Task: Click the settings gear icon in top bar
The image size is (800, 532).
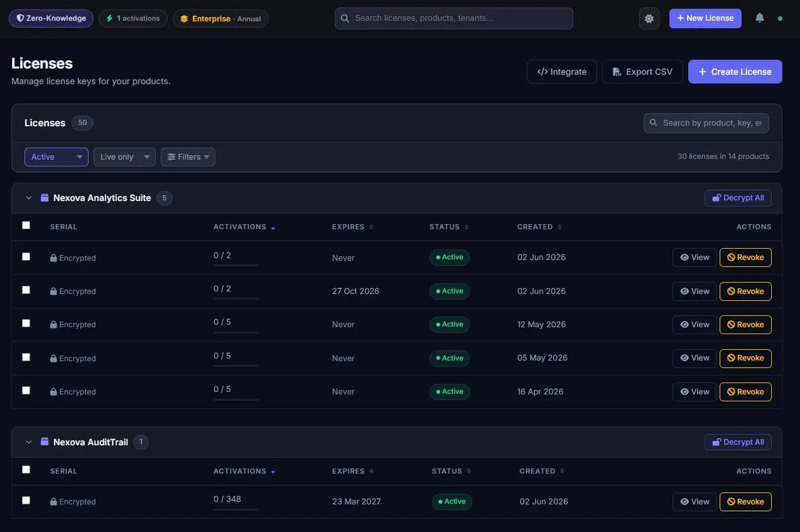Action: (649, 19)
